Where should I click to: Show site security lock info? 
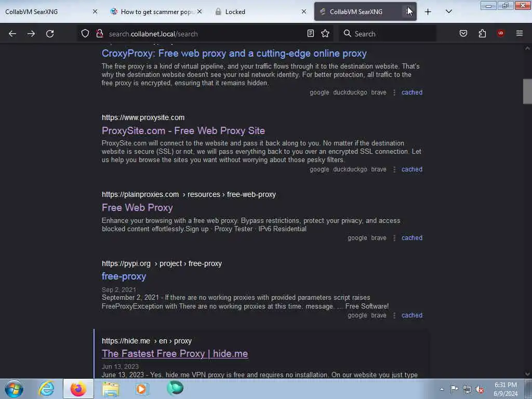[99, 34]
